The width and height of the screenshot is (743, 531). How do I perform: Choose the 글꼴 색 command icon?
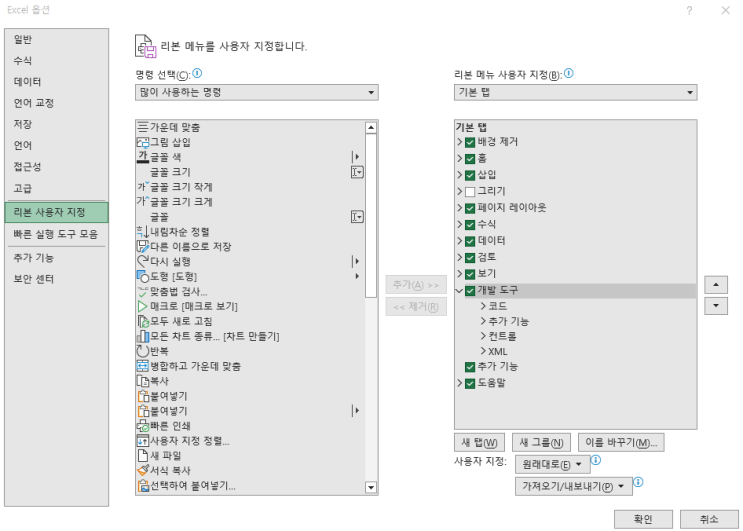[x=143, y=157]
